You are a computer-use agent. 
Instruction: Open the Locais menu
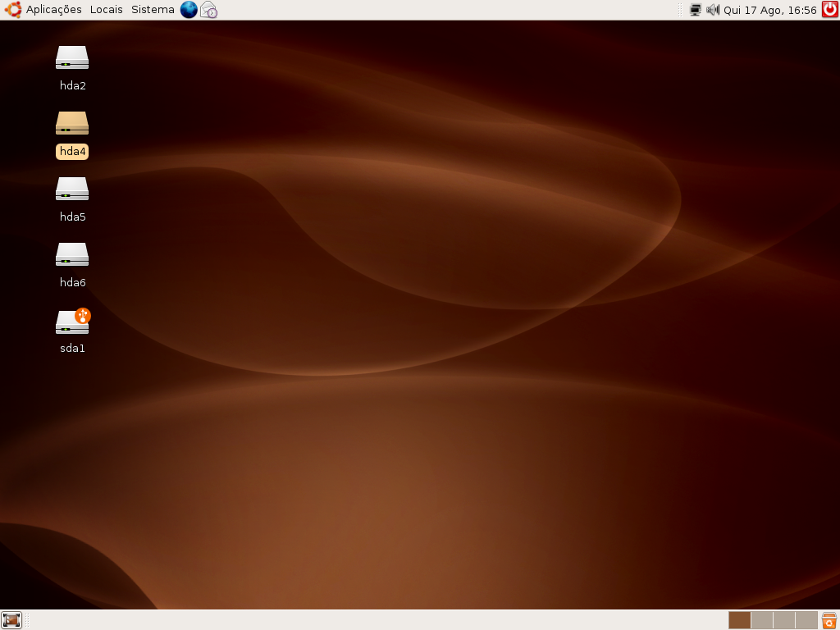[x=106, y=10]
